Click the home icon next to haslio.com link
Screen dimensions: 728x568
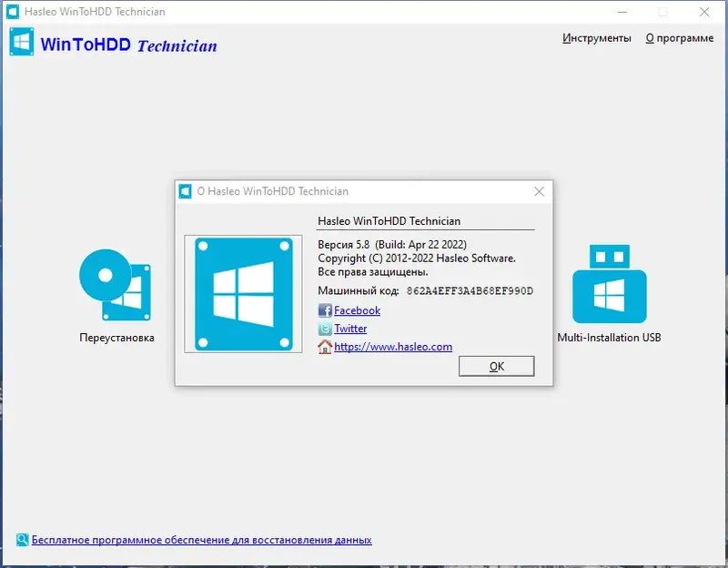(323, 347)
